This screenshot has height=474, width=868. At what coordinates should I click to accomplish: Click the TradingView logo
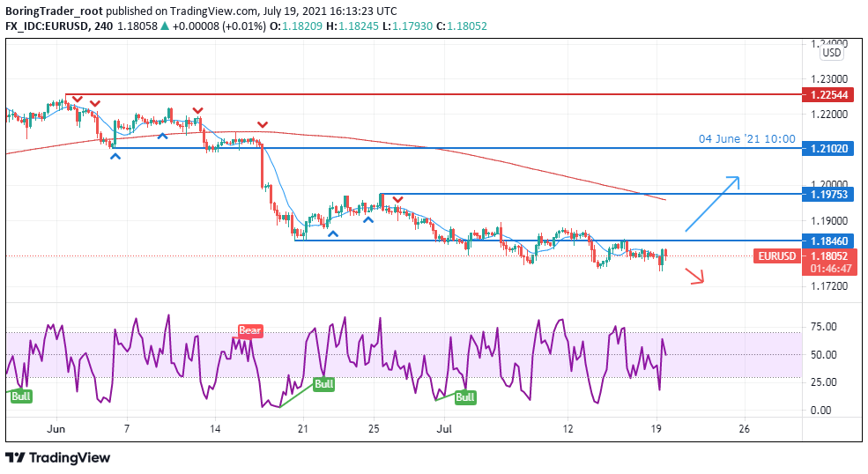[58, 457]
